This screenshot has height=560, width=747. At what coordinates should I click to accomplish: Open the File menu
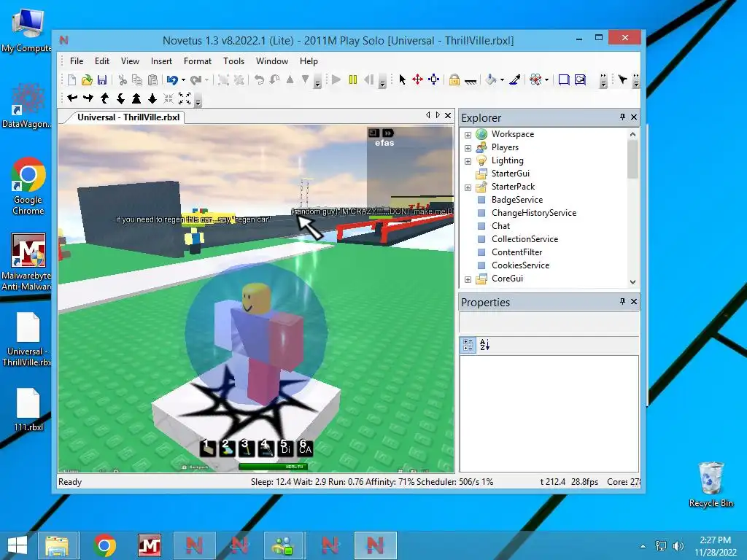coord(76,61)
